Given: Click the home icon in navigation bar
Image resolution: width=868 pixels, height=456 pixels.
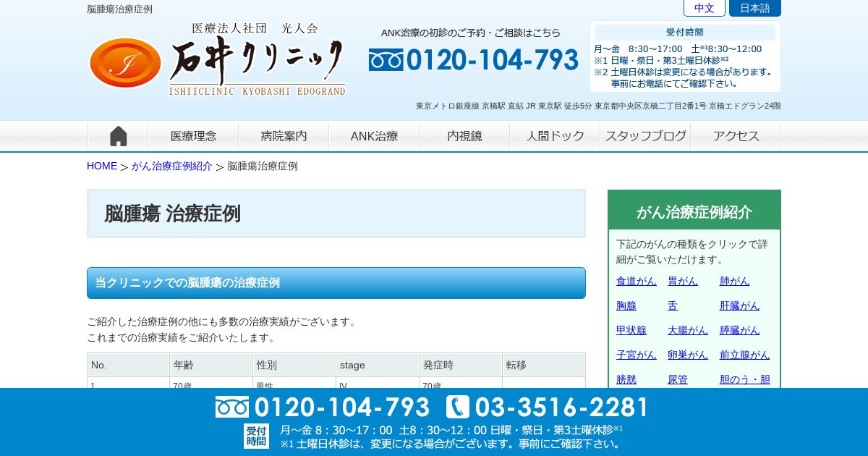Looking at the screenshot, I should [x=118, y=136].
